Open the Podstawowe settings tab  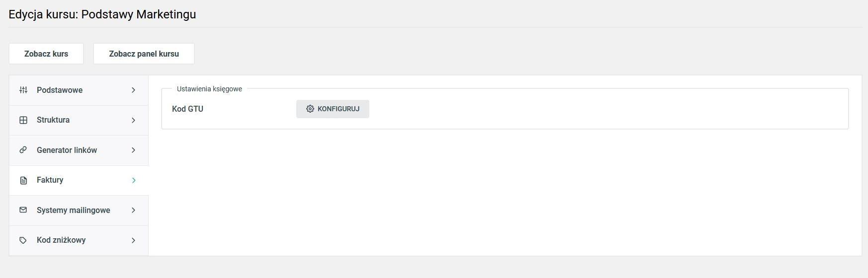(x=79, y=90)
